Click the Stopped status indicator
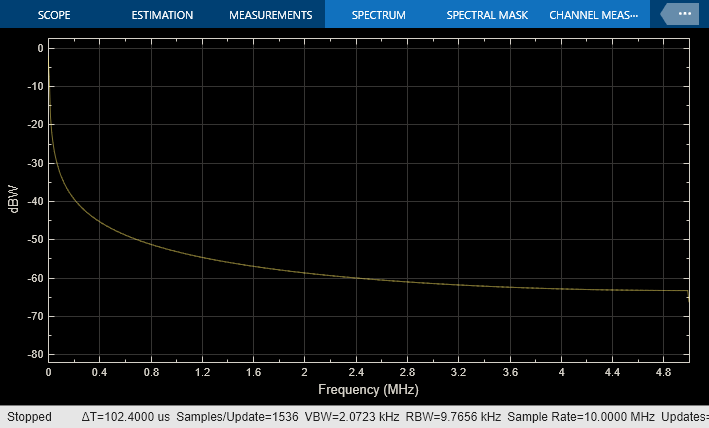709x428 pixels. 29,416
